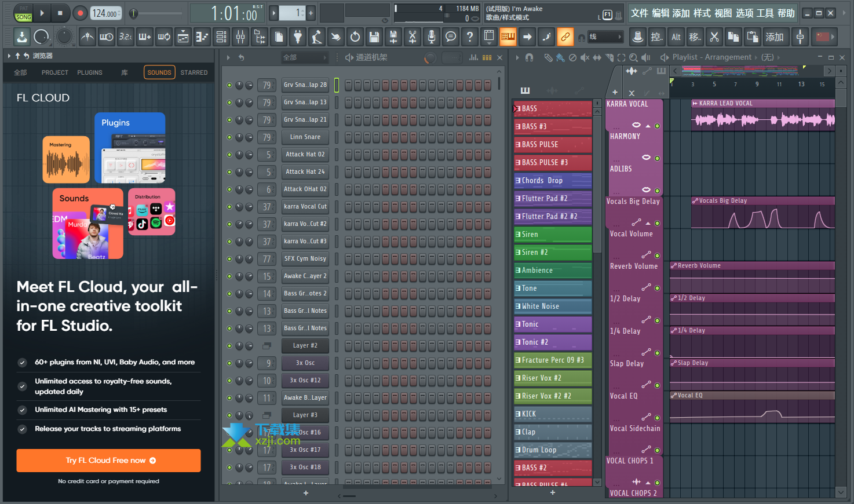Open the snap '线' dropdown

(605, 37)
